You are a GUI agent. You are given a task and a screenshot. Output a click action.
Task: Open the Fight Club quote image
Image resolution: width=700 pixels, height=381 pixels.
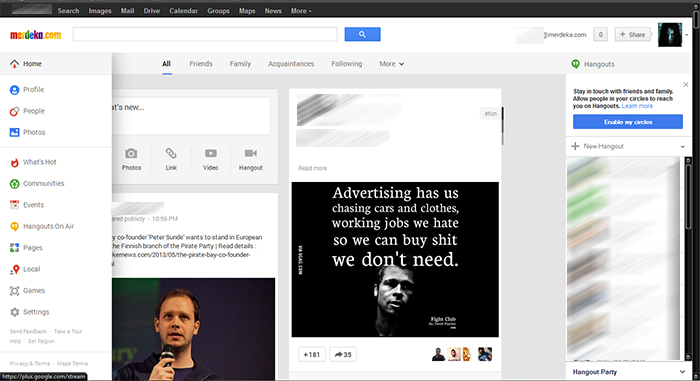point(395,260)
